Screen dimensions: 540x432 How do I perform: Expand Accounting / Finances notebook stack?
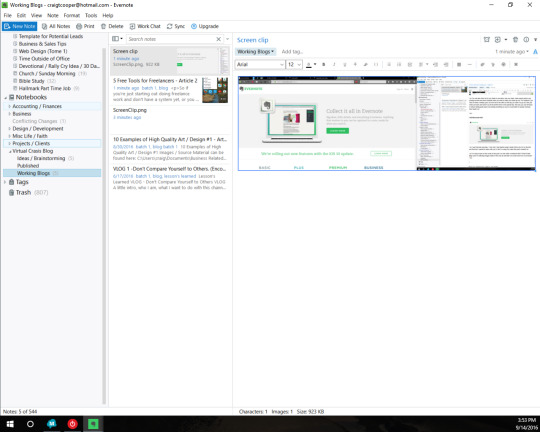(9, 106)
